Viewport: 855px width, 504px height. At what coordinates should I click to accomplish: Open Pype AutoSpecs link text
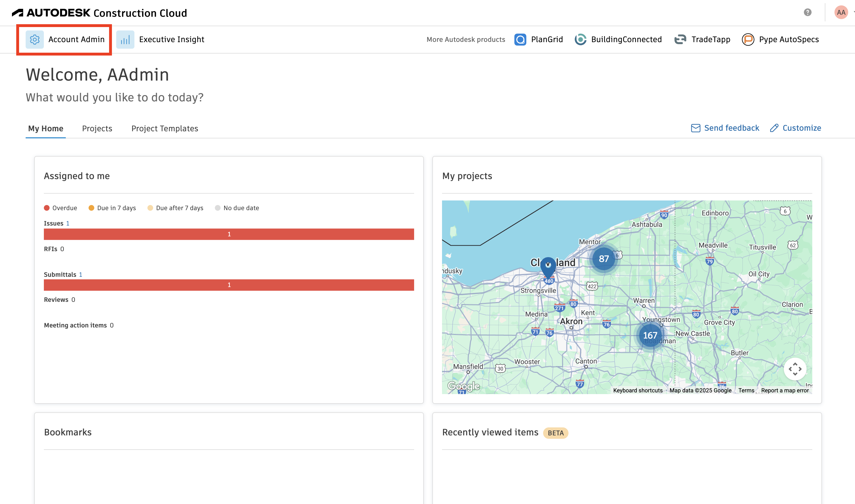(789, 39)
